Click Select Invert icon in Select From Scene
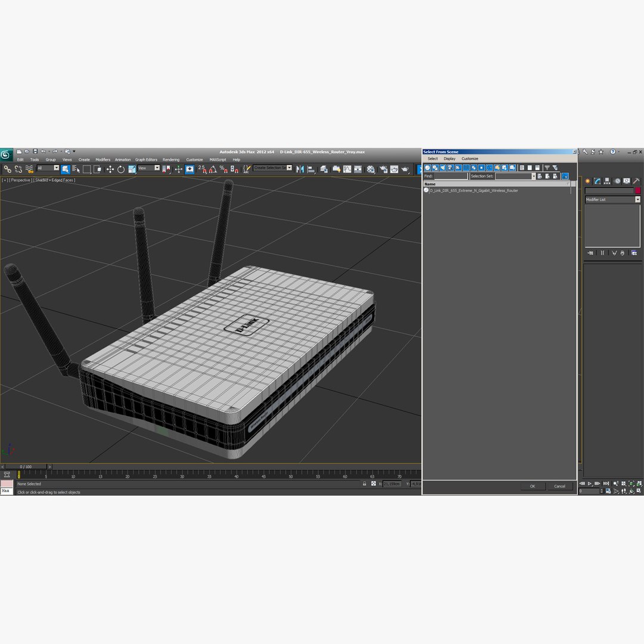The image size is (644, 644). (x=538, y=168)
